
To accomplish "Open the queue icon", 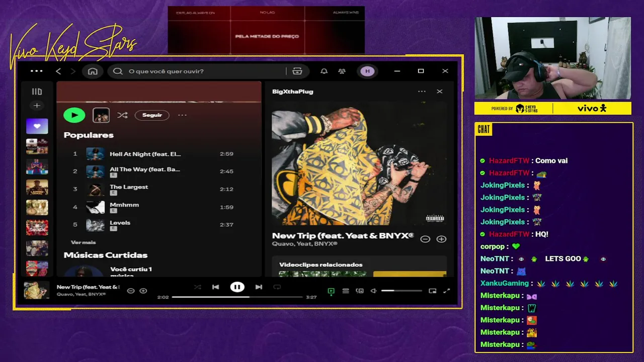I will (346, 291).
